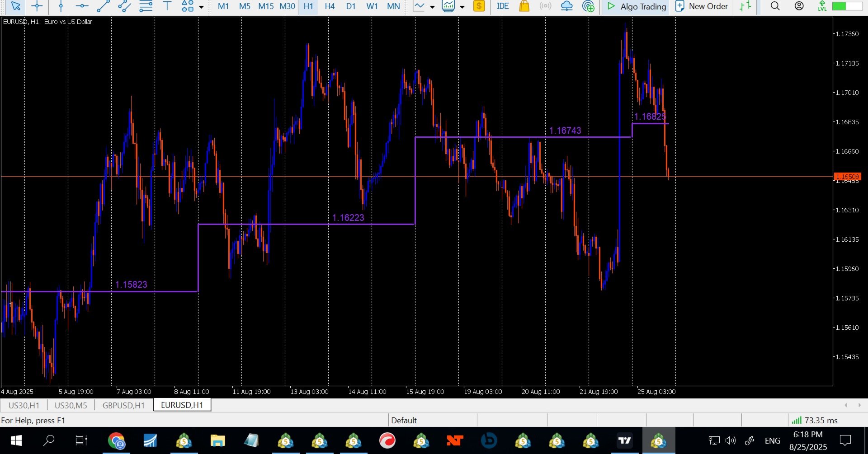Switch to the US30,H1 chart tab
The width and height of the screenshot is (868, 454).
[24, 405]
